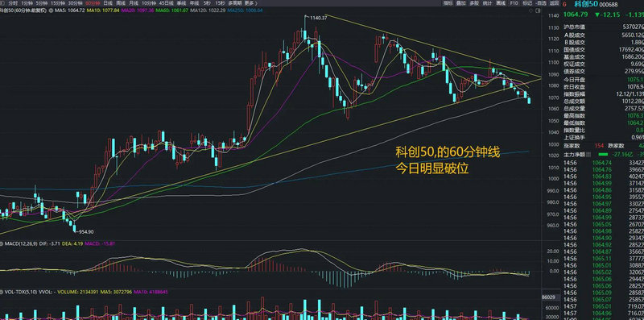Click the index code 000688

609,5
